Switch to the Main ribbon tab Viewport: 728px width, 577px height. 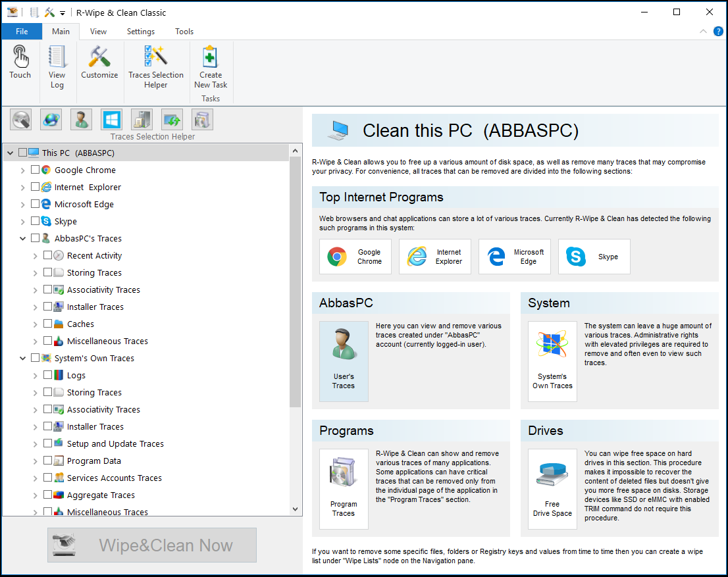pyautogui.click(x=61, y=32)
